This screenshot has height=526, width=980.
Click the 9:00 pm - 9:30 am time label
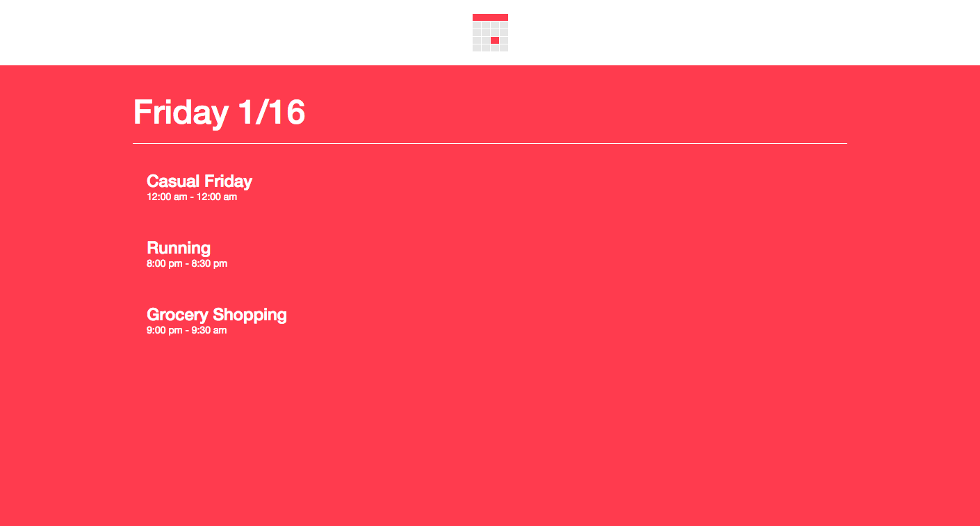pos(186,330)
